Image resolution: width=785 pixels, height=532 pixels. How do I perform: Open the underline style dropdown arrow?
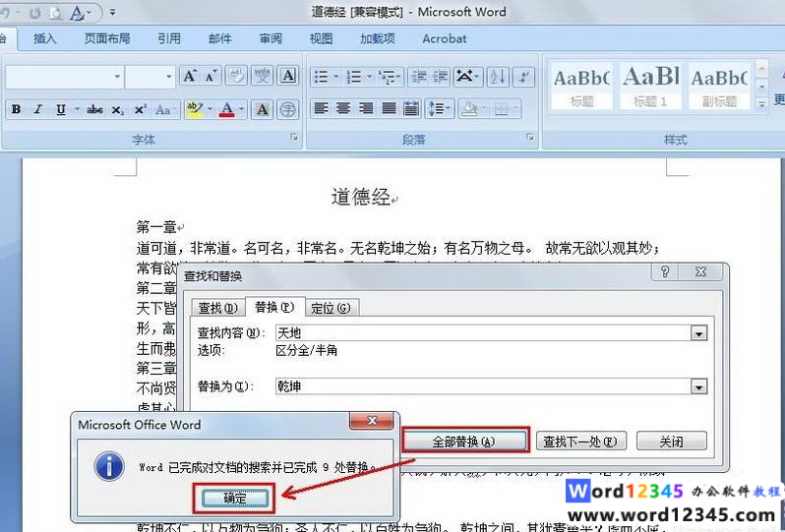click(77, 109)
